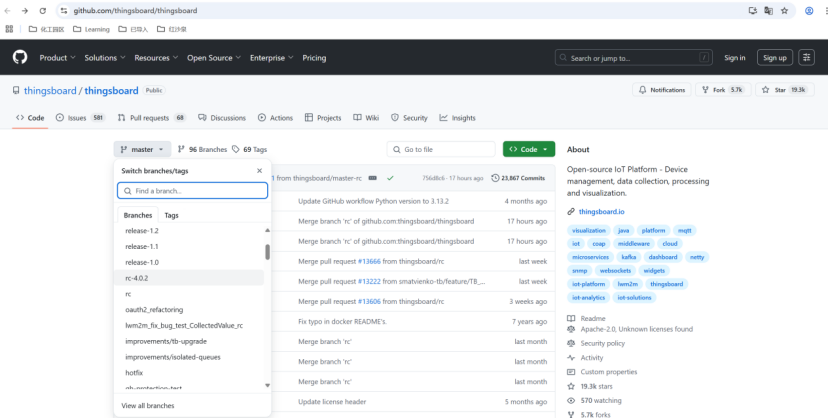The width and height of the screenshot is (828, 418).
Task: Open the Learning bookmark folder
Action: pos(91,29)
